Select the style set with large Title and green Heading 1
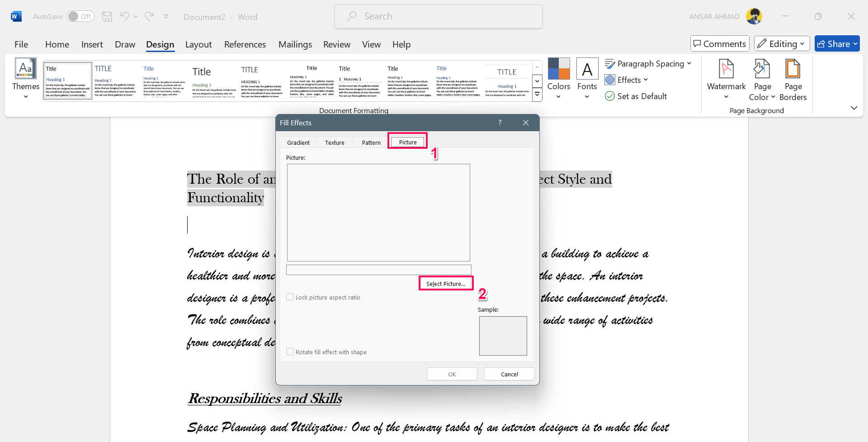868x442 pixels. 214,81
